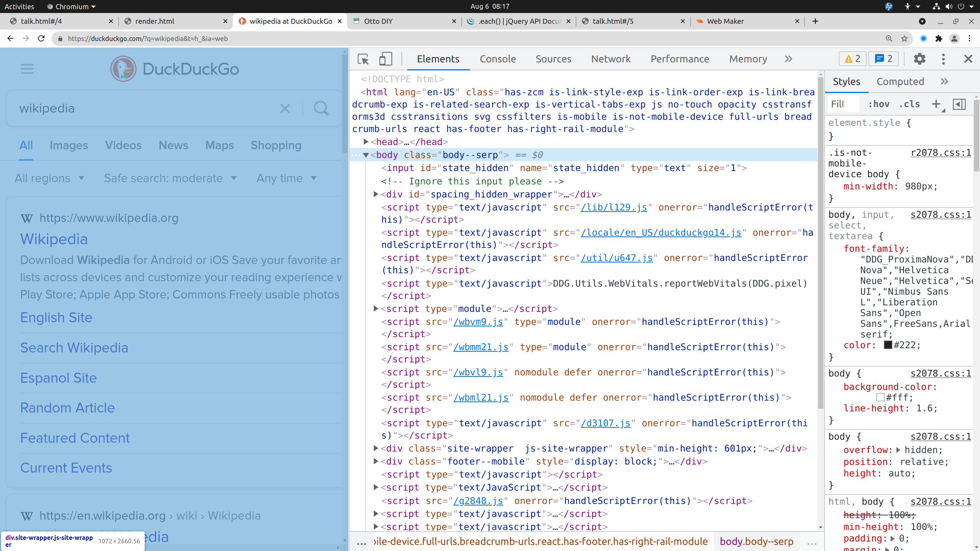Open the All regions dropdown
Image resolution: width=980 pixels, height=551 pixels.
click(49, 178)
